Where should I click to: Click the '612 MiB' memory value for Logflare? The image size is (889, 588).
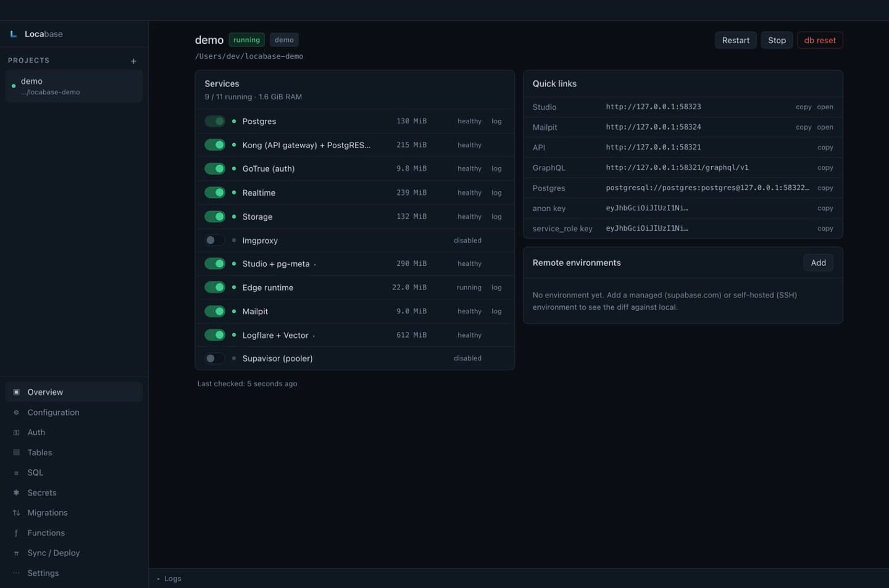click(411, 335)
